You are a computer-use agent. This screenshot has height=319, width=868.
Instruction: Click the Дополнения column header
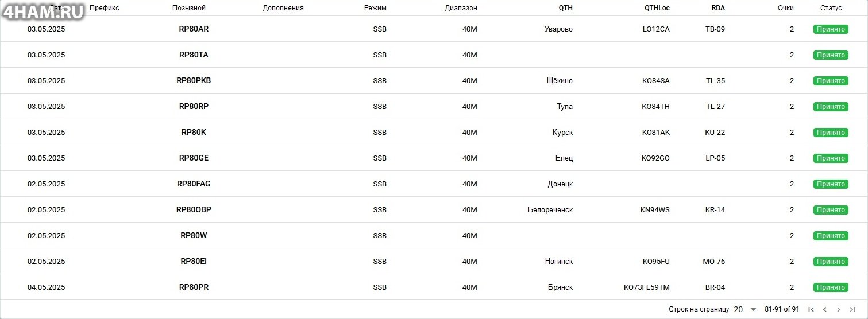(x=283, y=8)
